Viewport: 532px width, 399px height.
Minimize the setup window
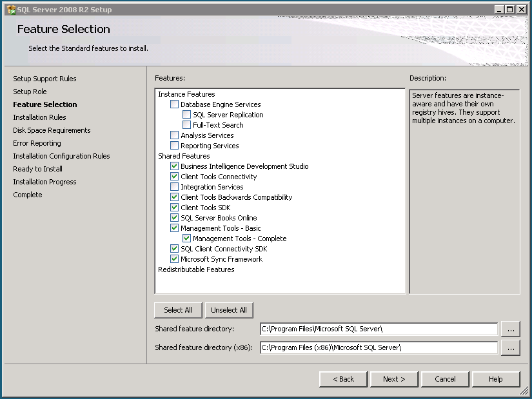(x=499, y=10)
